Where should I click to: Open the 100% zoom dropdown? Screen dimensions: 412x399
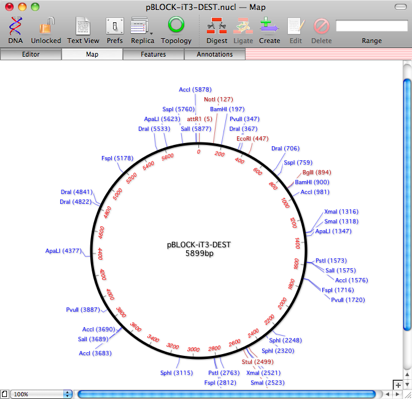tap(42, 394)
